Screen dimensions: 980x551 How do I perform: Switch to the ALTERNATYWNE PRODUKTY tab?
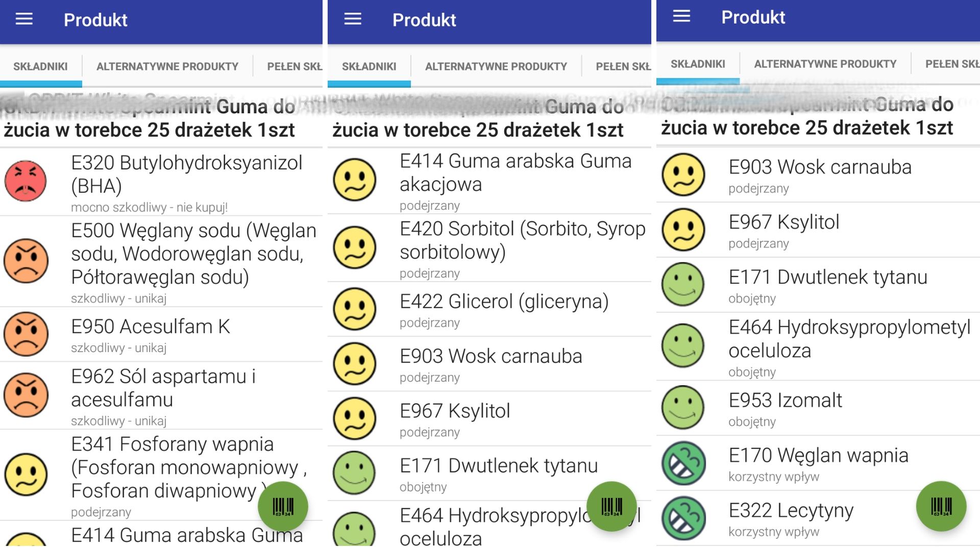click(167, 66)
